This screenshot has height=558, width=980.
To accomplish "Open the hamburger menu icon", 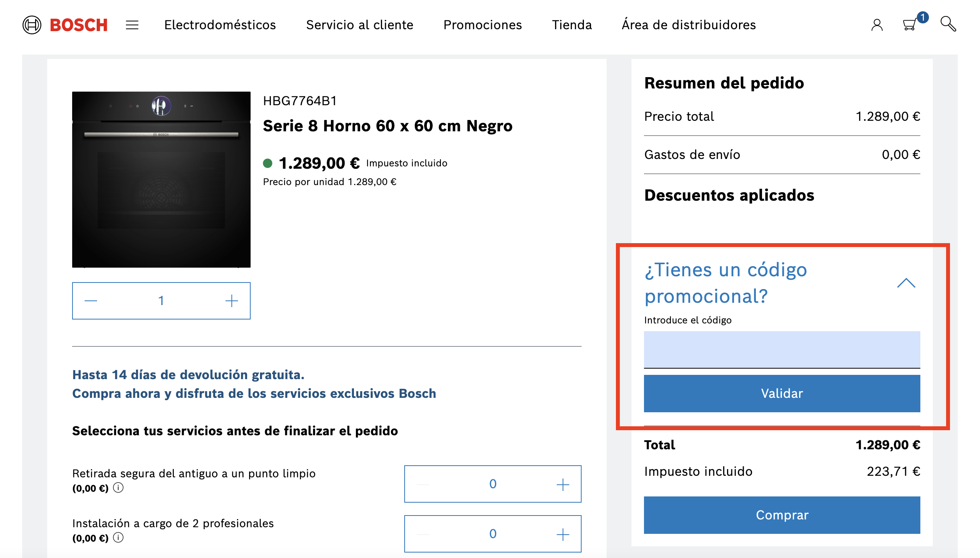I will 132,25.
